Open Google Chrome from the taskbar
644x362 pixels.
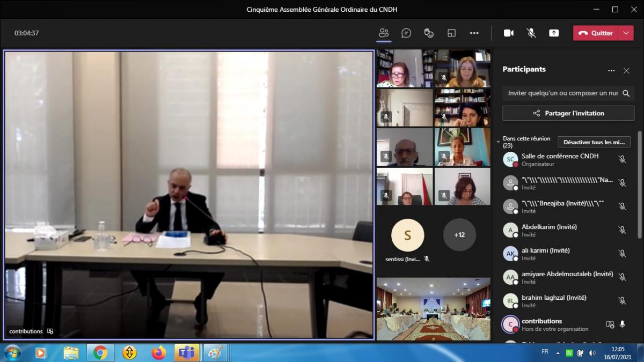[x=100, y=352]
